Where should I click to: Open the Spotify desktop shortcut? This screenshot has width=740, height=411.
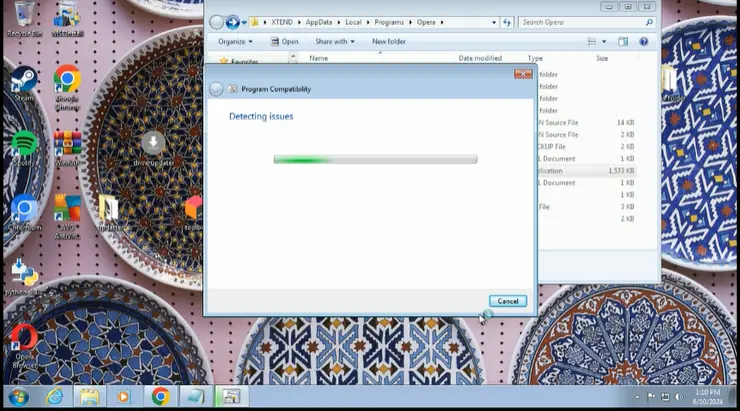[24, 149]
